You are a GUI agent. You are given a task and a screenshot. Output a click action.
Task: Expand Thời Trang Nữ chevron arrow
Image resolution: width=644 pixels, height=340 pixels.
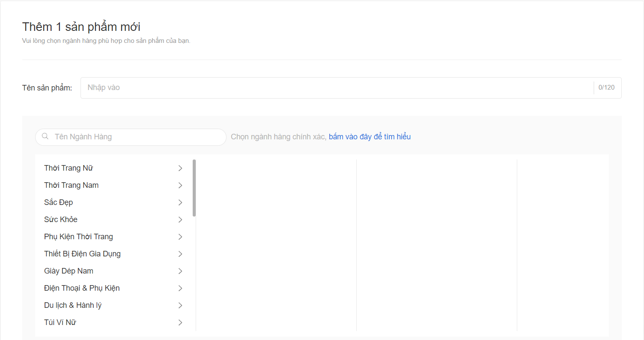180,168
